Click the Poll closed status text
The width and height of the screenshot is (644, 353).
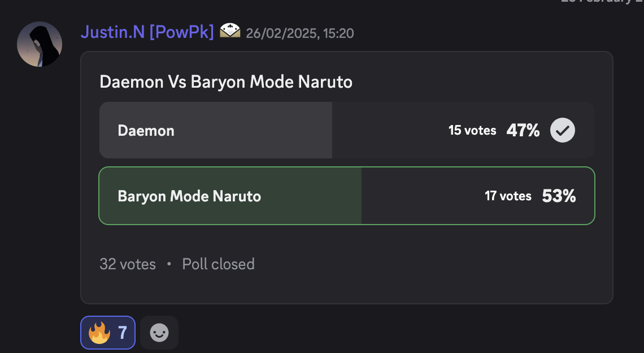pyautogui.click(x=219, y=264)
